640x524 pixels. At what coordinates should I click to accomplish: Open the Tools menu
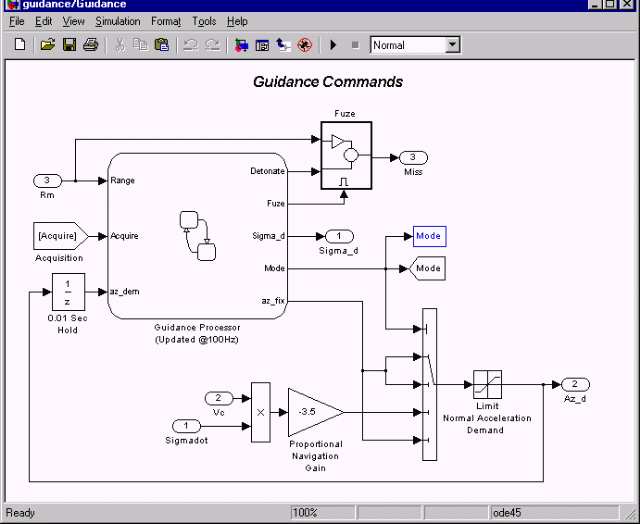(x=204, y=21)
